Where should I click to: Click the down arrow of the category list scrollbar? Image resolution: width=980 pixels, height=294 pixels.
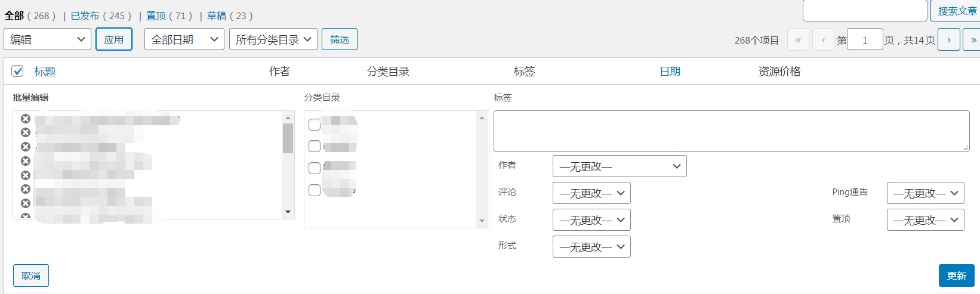tap(482, 221)
